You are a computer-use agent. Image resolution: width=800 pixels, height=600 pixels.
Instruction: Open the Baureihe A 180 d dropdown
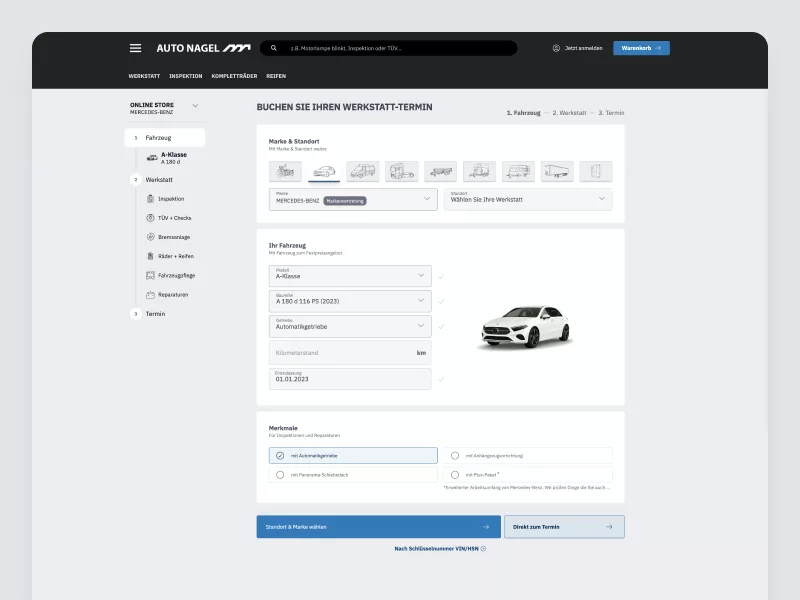350,301
